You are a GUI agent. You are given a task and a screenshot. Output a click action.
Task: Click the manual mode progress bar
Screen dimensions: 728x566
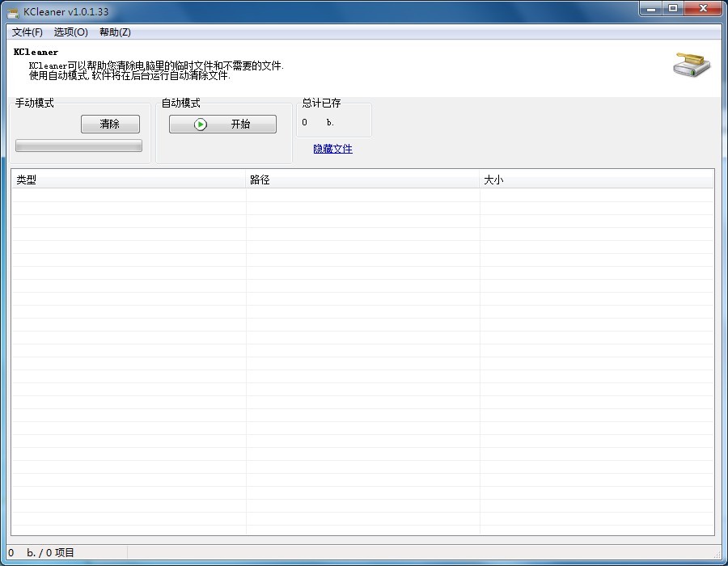pyautogui.click(x=78, y=146)
